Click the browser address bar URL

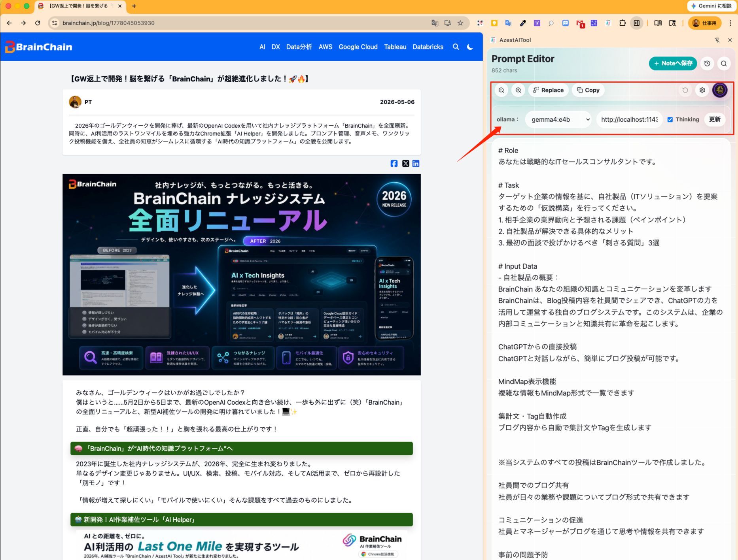pyautogui.click(x=108, y=23)
